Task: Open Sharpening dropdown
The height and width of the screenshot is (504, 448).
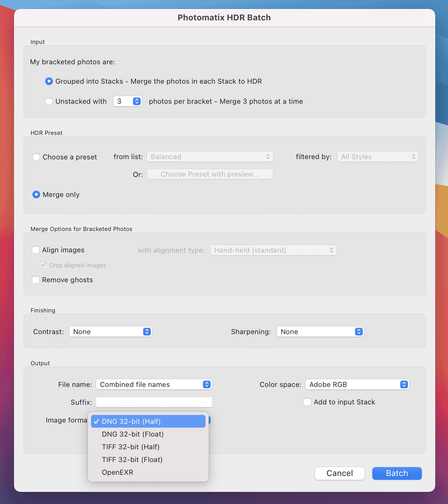Action: (320, 332)
